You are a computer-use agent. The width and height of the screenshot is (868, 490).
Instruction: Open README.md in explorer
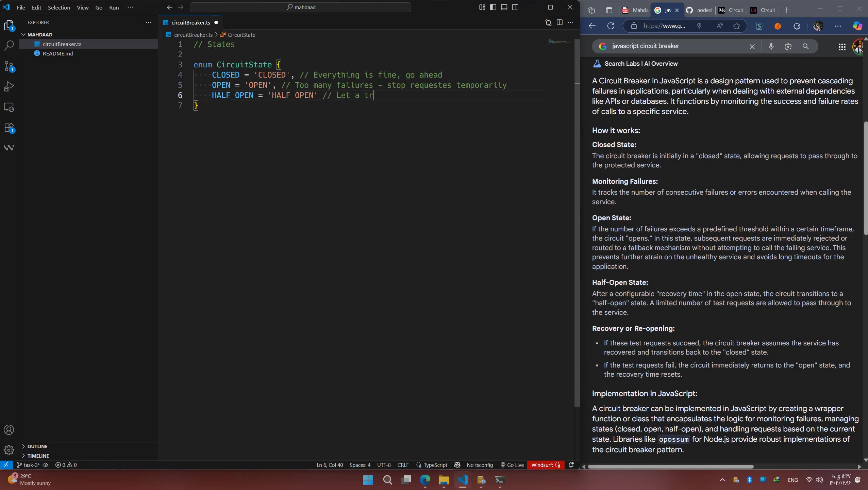coord(58,53)
